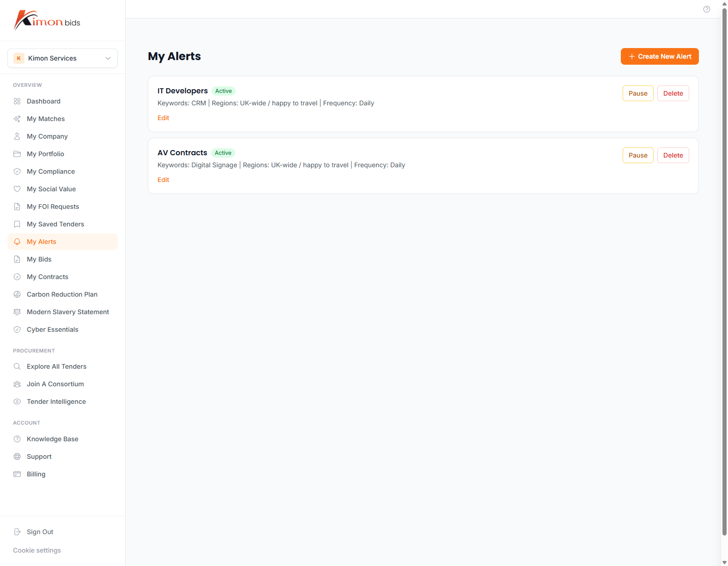The height and width of the screenshot is (566, 728).
Task: Select My Alerts in sidebar
Action: click(x=63, y=242)
